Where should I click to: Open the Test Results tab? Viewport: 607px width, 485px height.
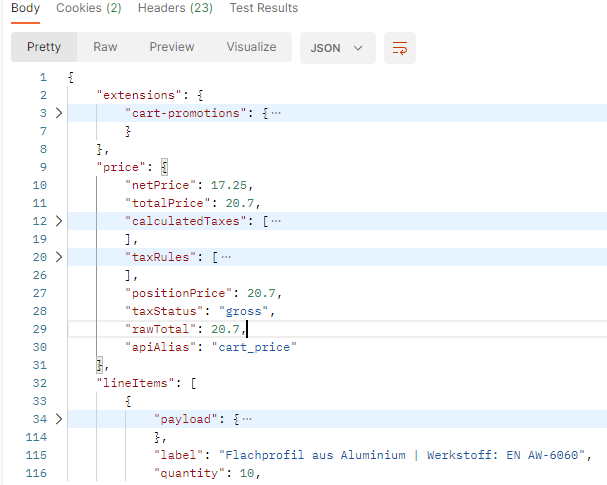264,8
